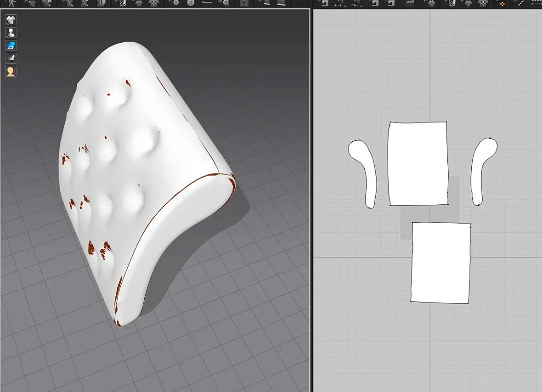Viewport: 542px width, 392px height.
Task: Toggle Show Avatar visibility icon
Action: pyautogui.click(x=11, y=33)
